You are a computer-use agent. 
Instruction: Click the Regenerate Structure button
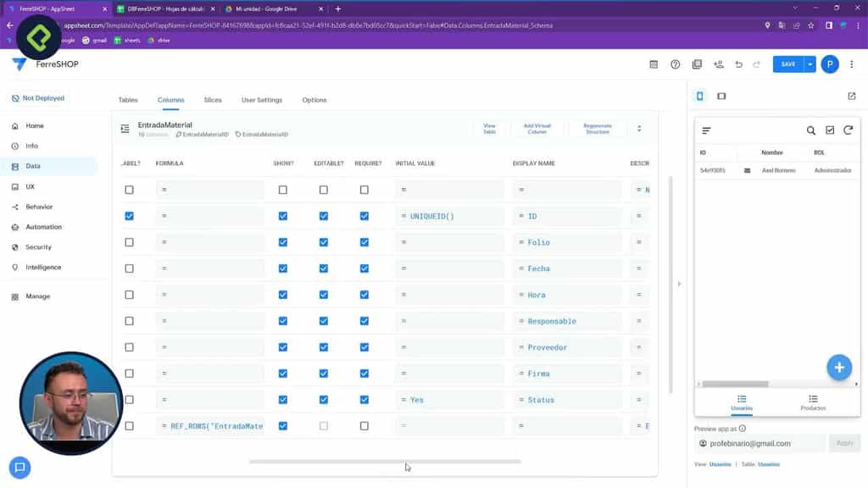coord(598,128)
